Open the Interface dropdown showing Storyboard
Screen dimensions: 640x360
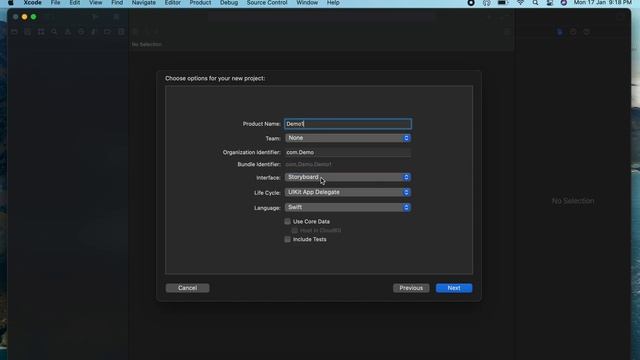(348, 177)
